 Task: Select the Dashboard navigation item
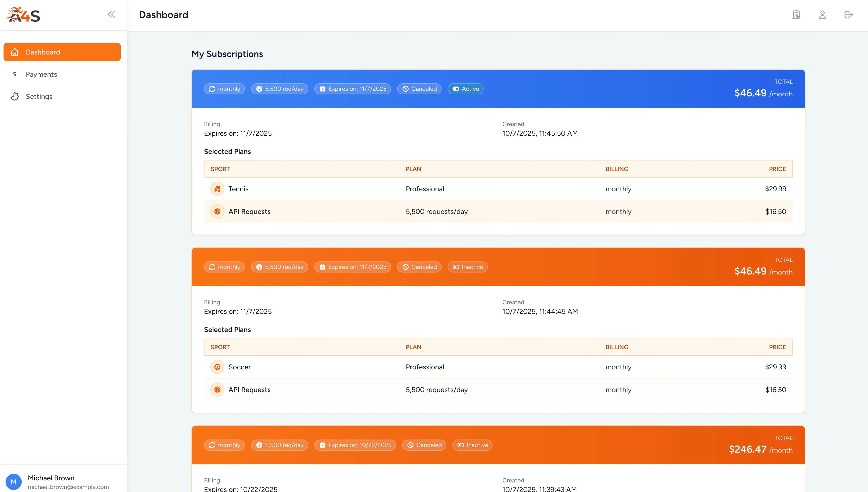point(43,52)
